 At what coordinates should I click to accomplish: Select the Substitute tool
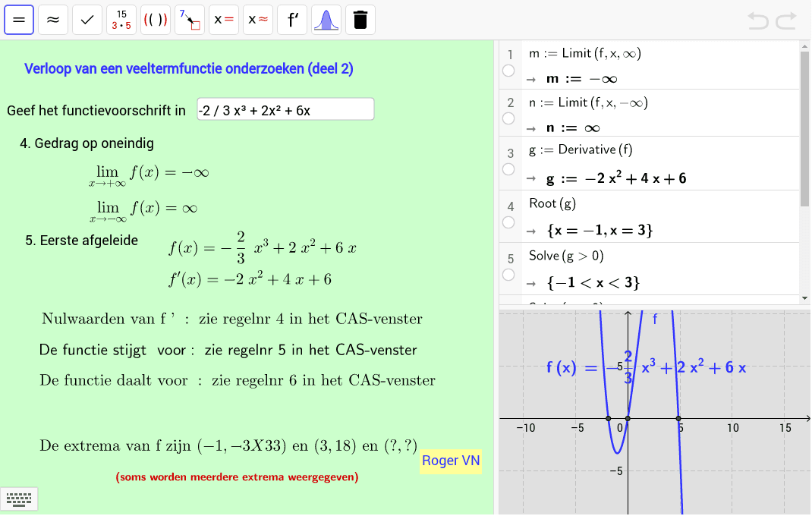pyautogui.click(x=190, y=20)
